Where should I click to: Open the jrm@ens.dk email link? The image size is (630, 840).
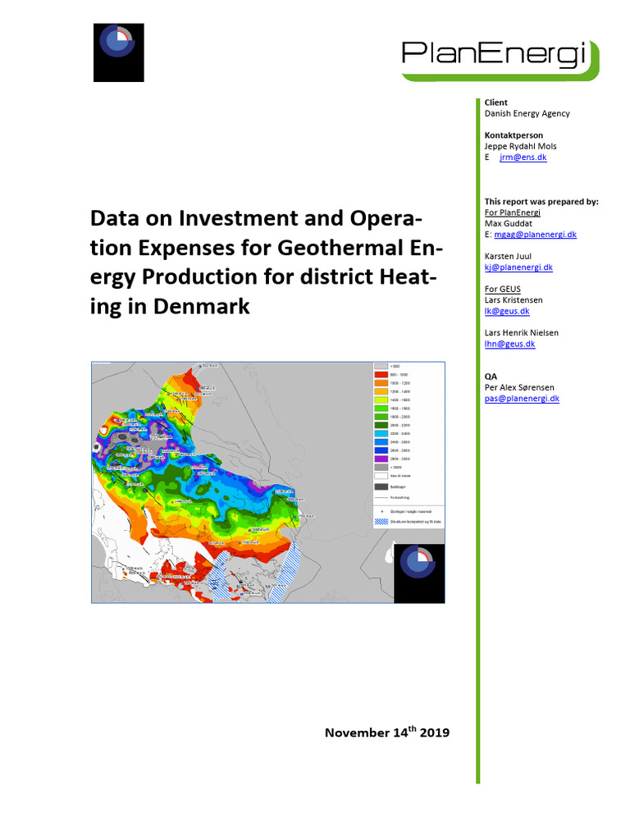523,157
